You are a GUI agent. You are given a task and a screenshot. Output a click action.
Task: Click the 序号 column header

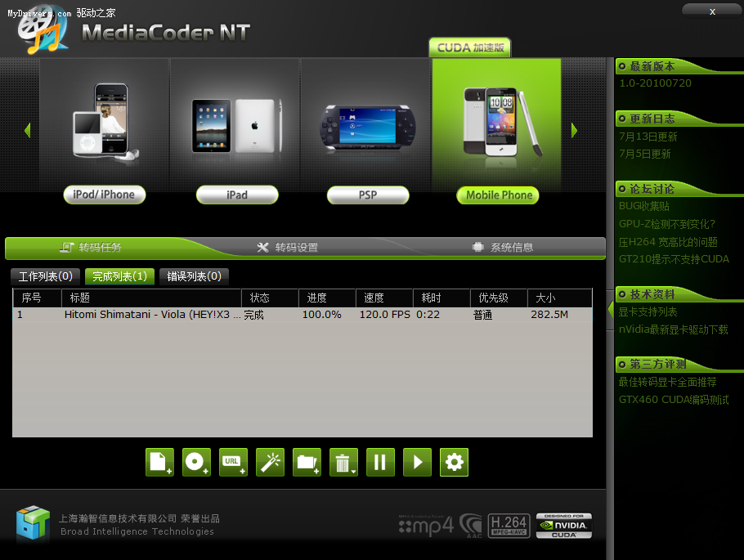pyautogui.click(x=37, y=298)
